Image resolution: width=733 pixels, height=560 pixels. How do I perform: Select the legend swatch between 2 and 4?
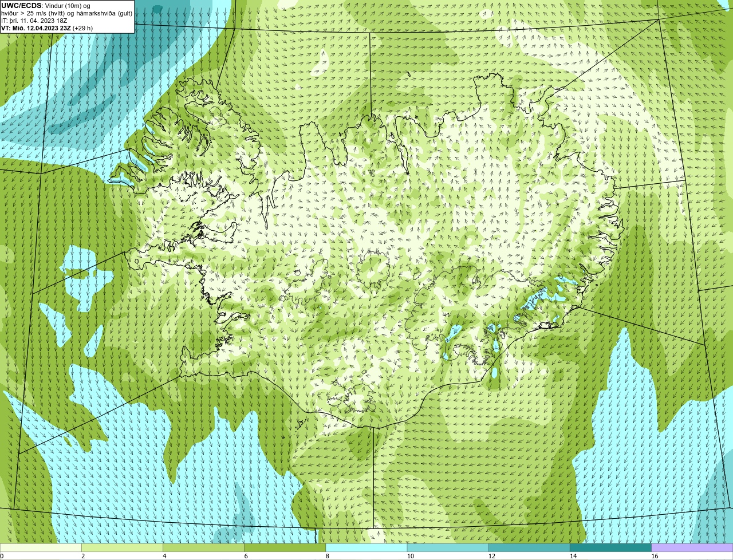click(123, 548)
